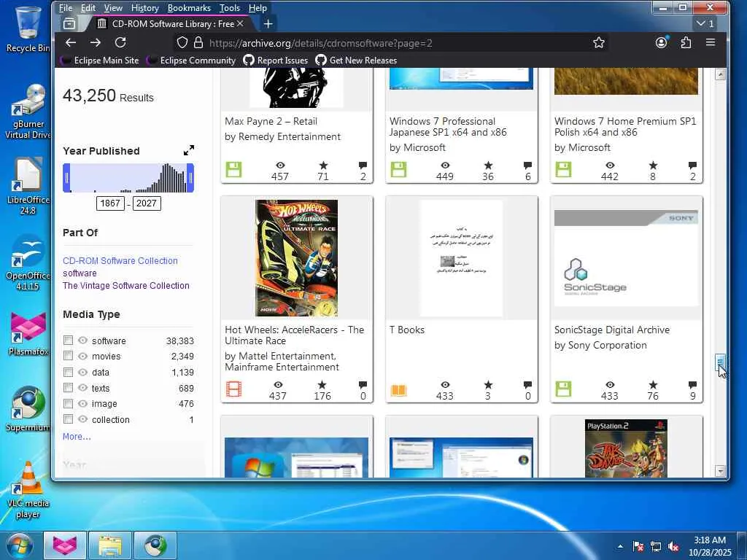Toggle the eye icon beside texts
The width and height of the screenshot is (747, 560).
tap(83, 388)
